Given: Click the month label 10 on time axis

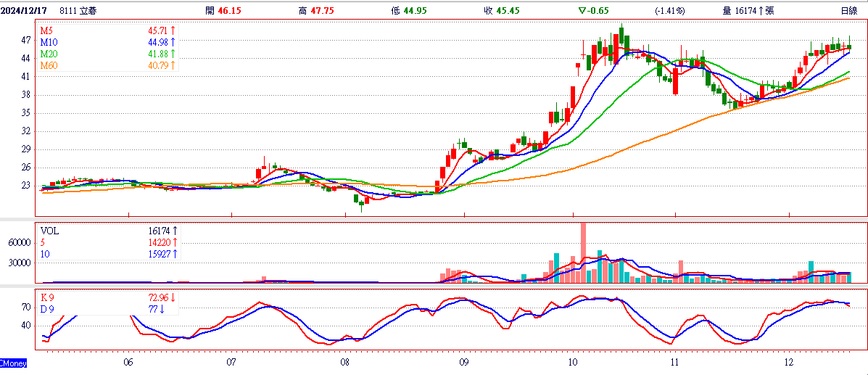Looking at the screenshot, I should [574, 363].
